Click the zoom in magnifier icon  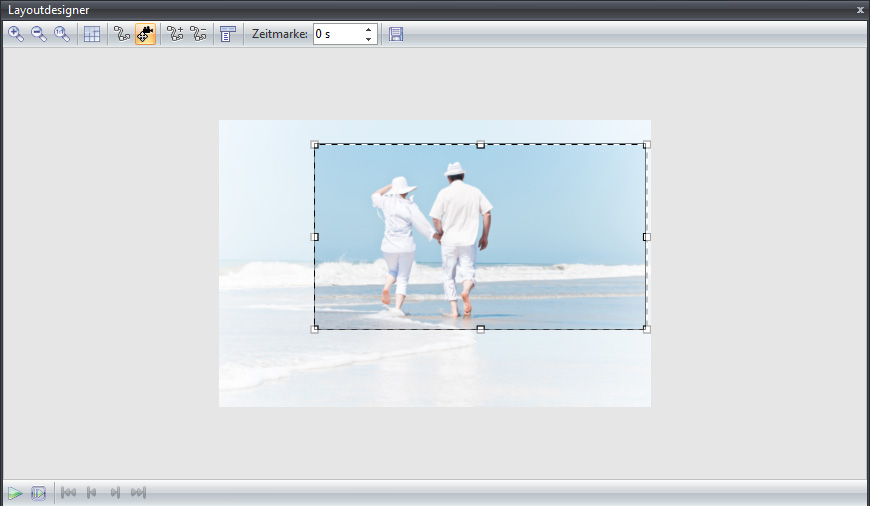click(x=16, y=34)
